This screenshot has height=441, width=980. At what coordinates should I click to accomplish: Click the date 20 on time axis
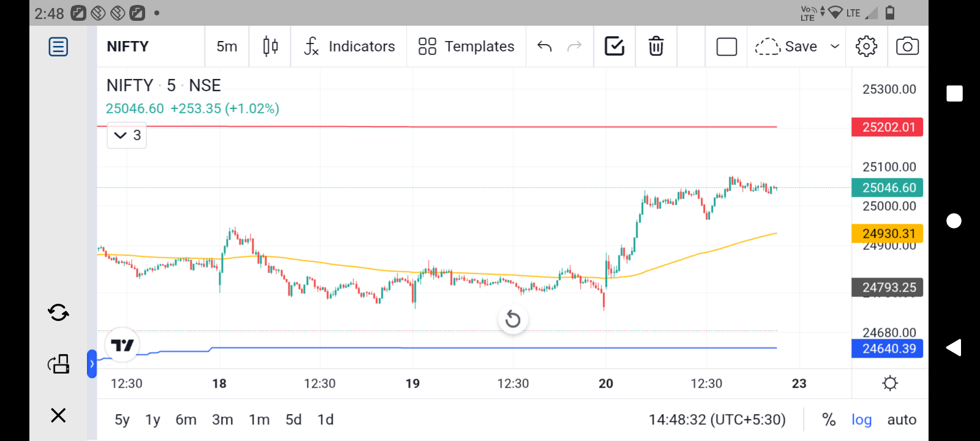click(x=606, y=383)
